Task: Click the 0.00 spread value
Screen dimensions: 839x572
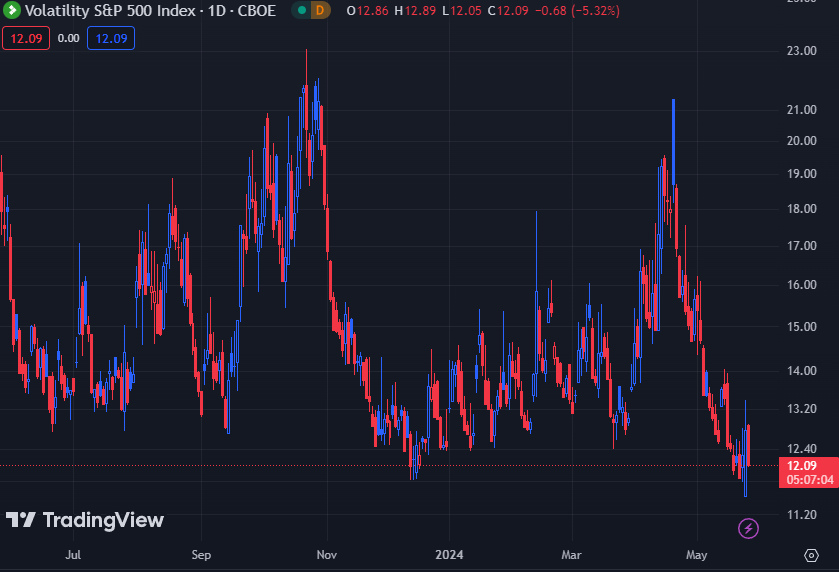Action: tap(68, 39)
